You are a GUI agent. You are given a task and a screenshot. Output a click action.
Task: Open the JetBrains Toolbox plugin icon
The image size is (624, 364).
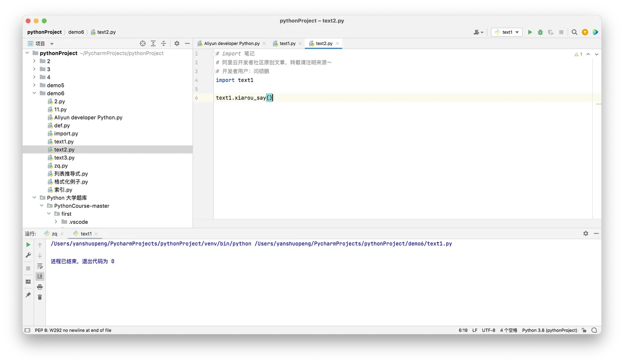tap(595, 32)
